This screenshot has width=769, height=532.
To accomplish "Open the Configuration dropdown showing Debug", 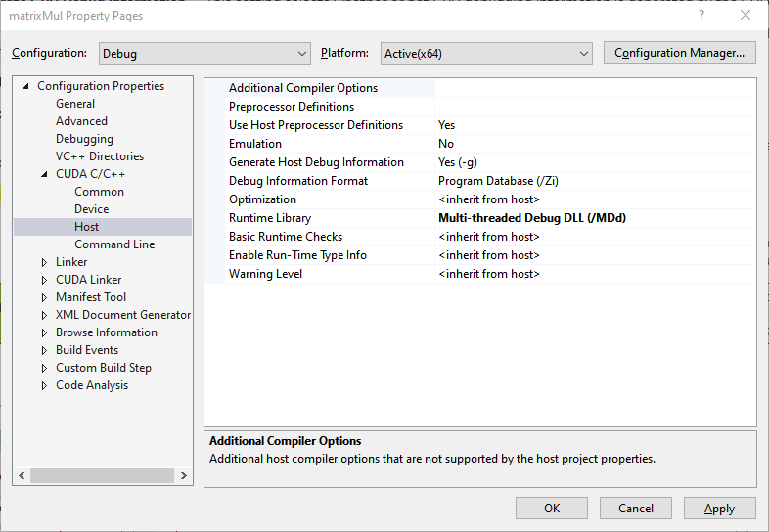I will pos(204,53).
